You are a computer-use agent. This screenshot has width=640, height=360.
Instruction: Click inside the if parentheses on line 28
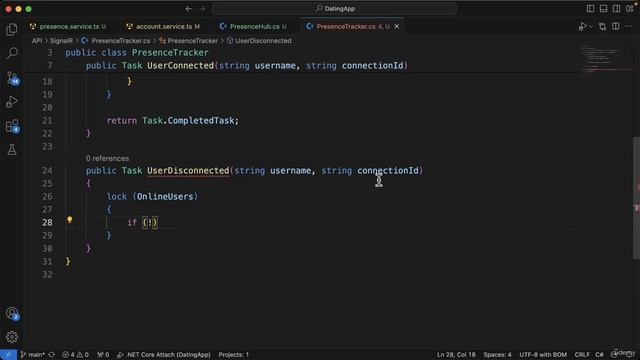150,223
